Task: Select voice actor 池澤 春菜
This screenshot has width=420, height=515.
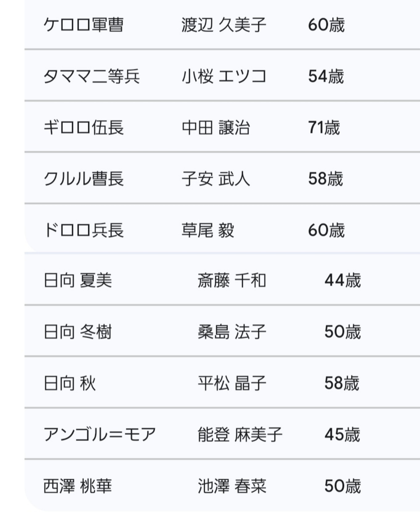Action: (232, 486)
